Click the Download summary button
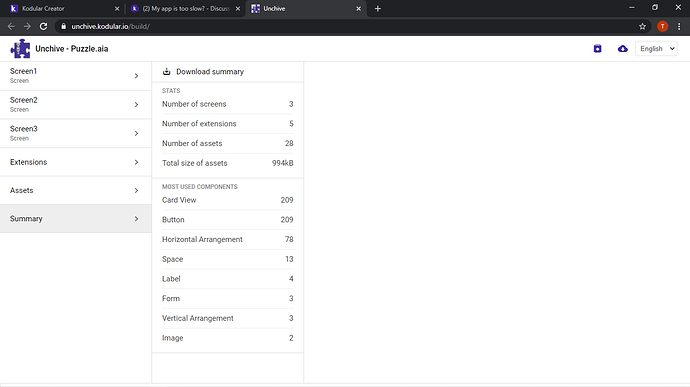690x387 pixels. point(228,71)
